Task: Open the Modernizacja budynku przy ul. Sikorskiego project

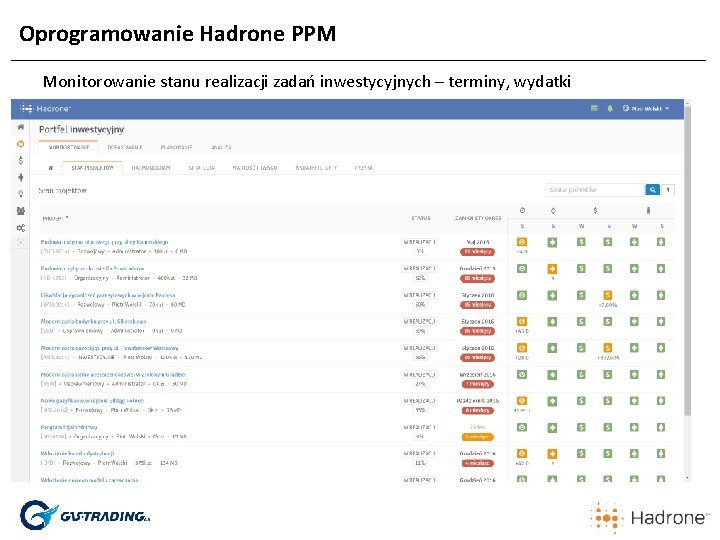Action: (x=93, y=321)
